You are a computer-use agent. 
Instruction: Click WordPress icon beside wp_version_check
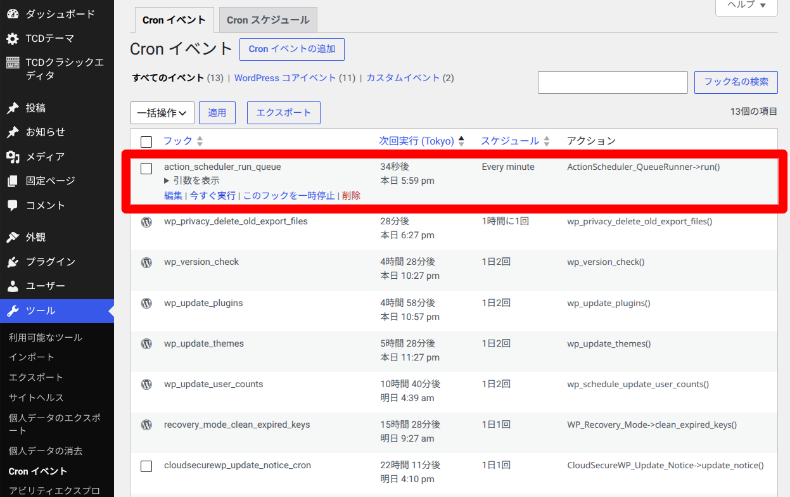pos(146,263)
